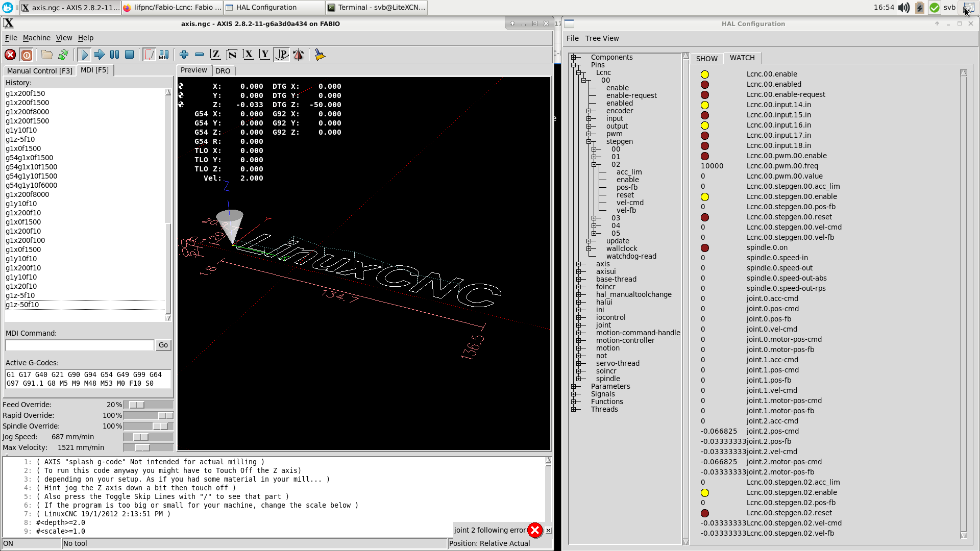980x551 pixels.
Task: Clear live plot with broom icon
Action: [320, 55]
